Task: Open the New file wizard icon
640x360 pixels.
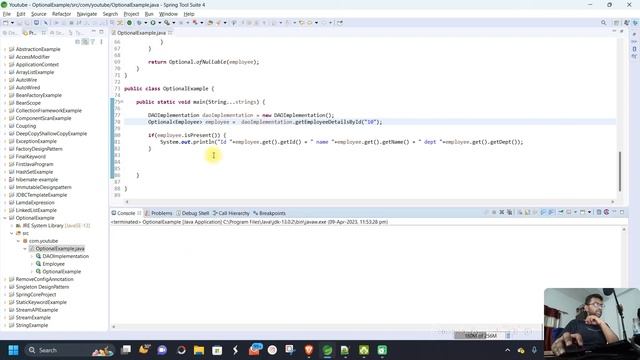Action: tap(6, 23)
